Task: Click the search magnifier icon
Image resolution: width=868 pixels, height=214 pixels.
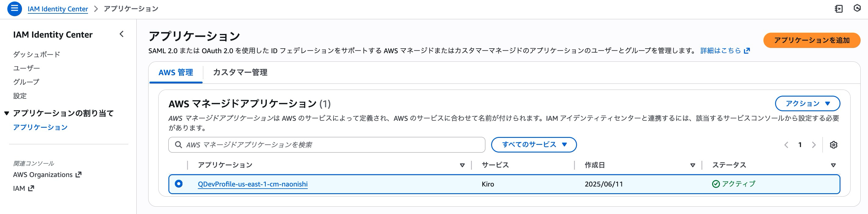Action: point(178,145)
